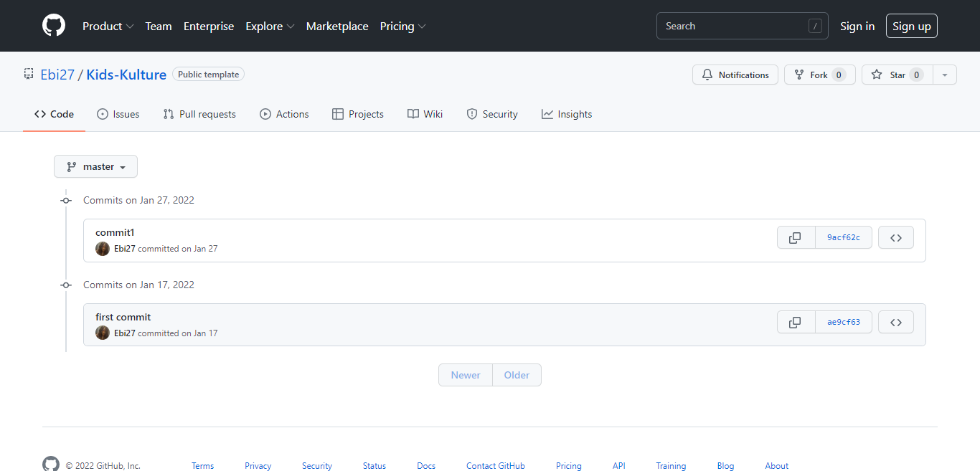Viewport: 980px width, 471px height.
Task: Fork the repository
Action: point(820,75)
